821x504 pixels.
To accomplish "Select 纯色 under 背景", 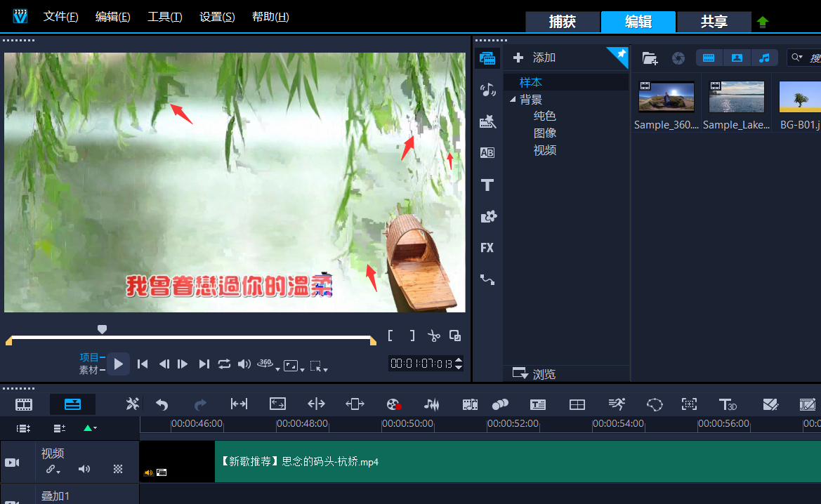I will tap(544, 117).
